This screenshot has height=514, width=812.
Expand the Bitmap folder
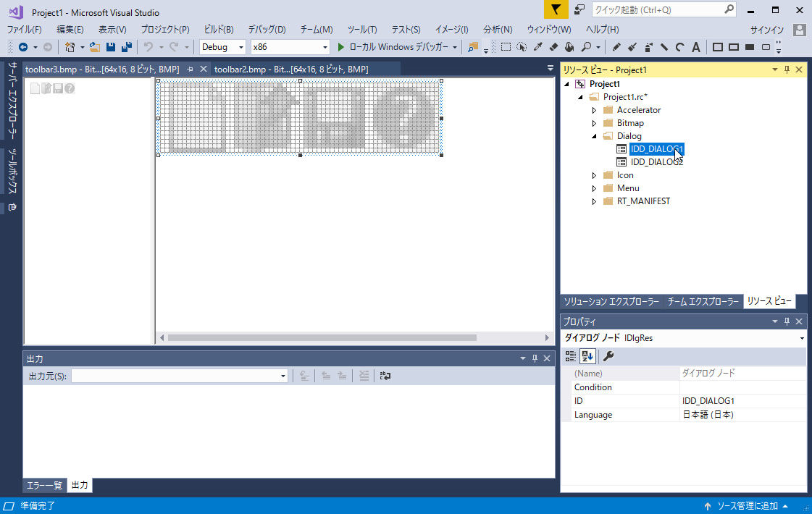tap(594, 123)
